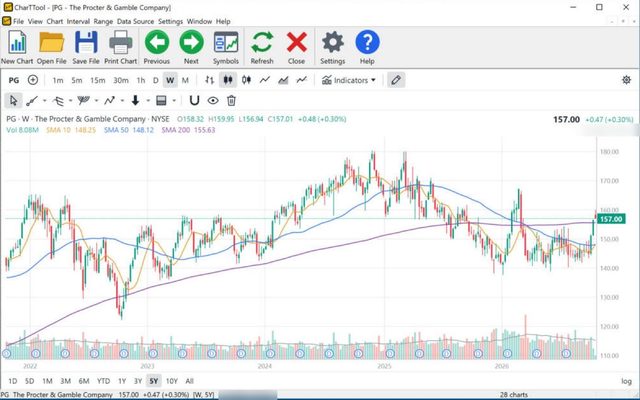This screenshot has width=640, height=400.
Task: Open the Window menu
Action: coord(199,21)
